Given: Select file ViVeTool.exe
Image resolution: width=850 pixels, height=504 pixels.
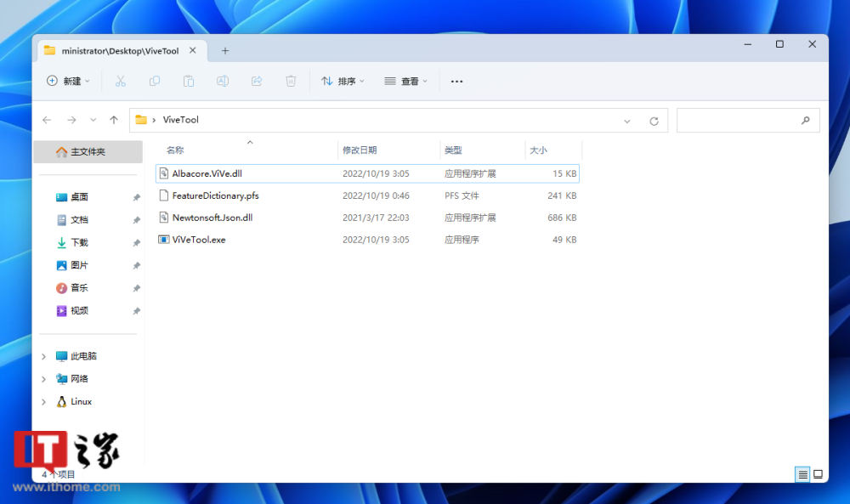Looking at the screenshot, I should point(367,240).
